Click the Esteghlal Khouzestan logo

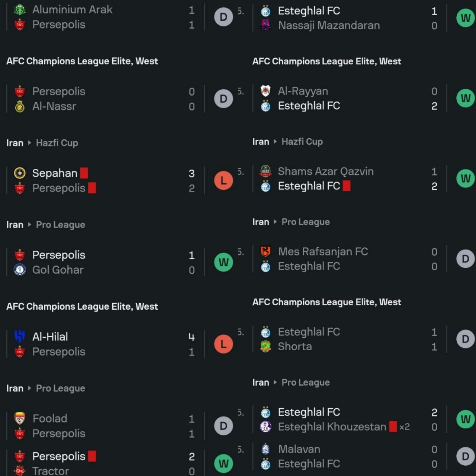[266, 427]
